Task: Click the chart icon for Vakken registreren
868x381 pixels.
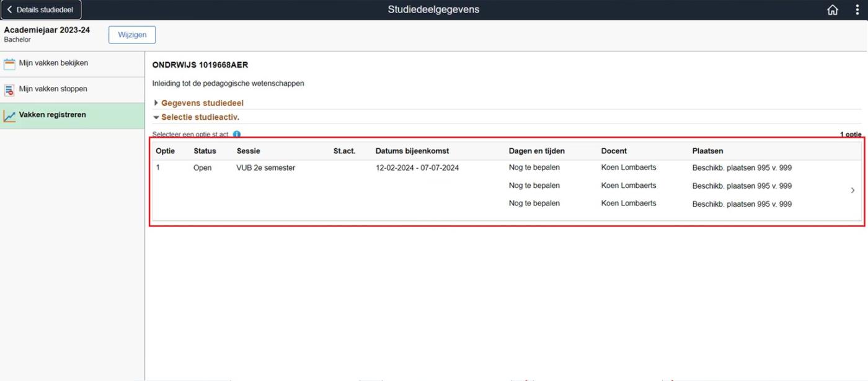Action: (x=9, y=116)
